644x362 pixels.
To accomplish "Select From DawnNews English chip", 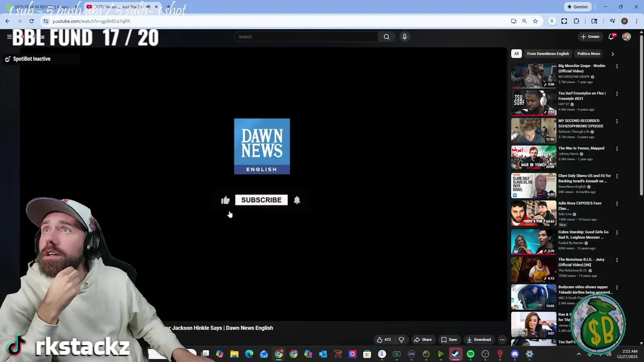I will tap(548, 54).
